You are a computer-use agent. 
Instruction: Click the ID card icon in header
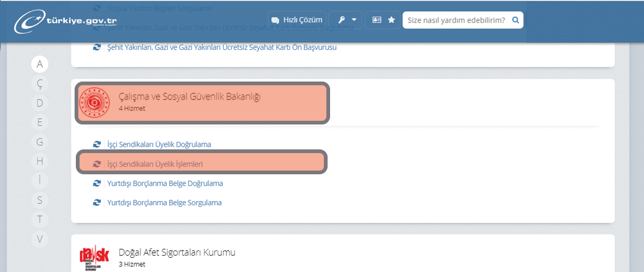pyautogui.click(x=377, y=20)
